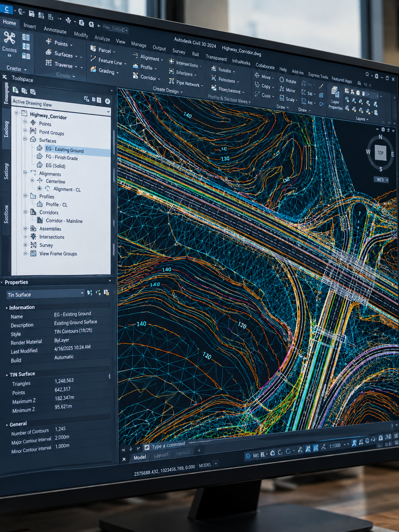Viewport: 399px width, 532px height.
Task: Select Corridor - Mainline tree item
Action: pyautogui.click(x=64, y=221)
